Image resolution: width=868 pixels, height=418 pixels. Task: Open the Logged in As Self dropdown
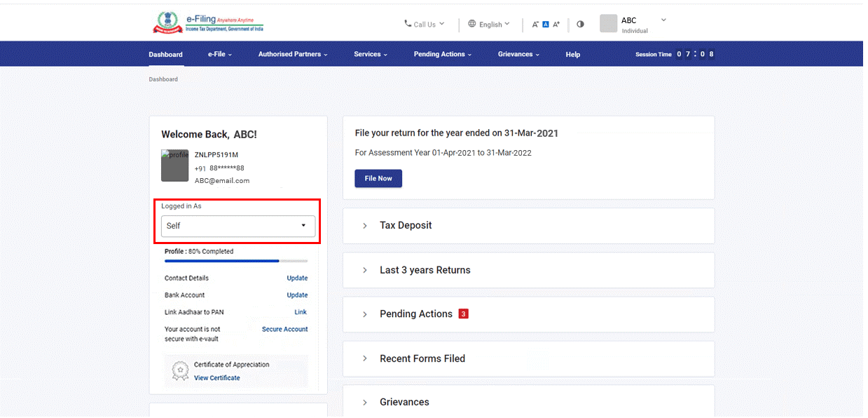237,226
